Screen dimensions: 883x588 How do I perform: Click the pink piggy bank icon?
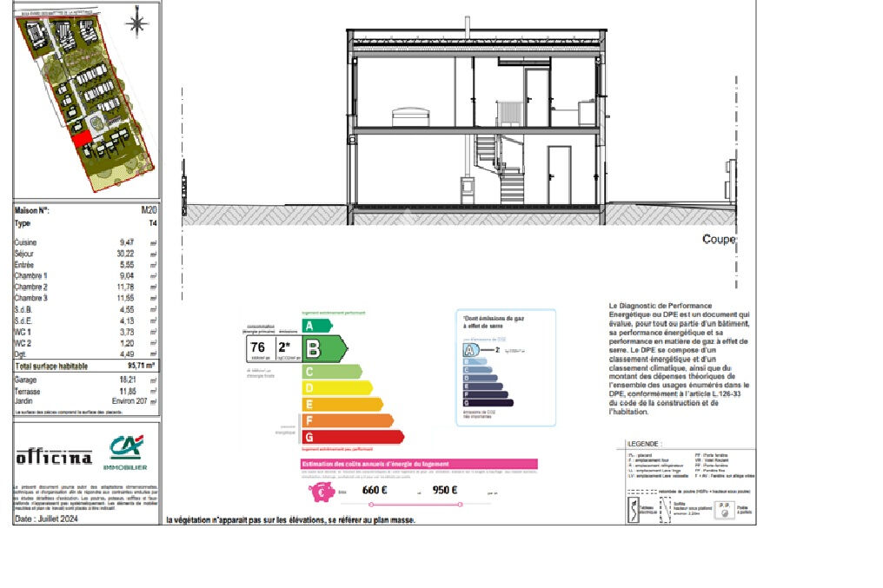[x=322, y=492]
